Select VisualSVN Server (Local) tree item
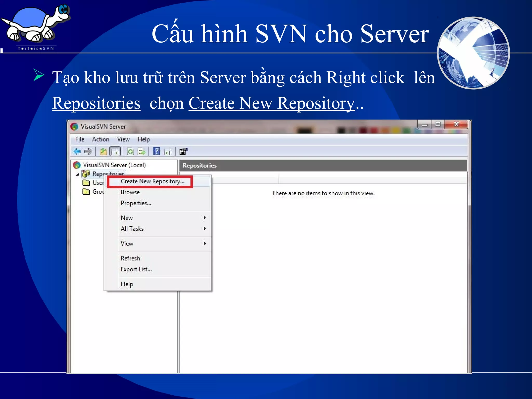Viewport: 532px width, 399px height. pyautogui.click(x=114, y=165)
